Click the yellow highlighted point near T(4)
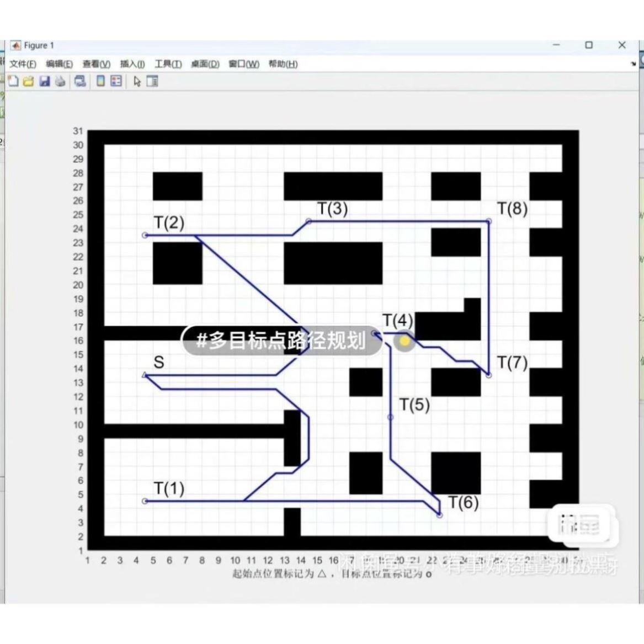 (x=403, y=341)
